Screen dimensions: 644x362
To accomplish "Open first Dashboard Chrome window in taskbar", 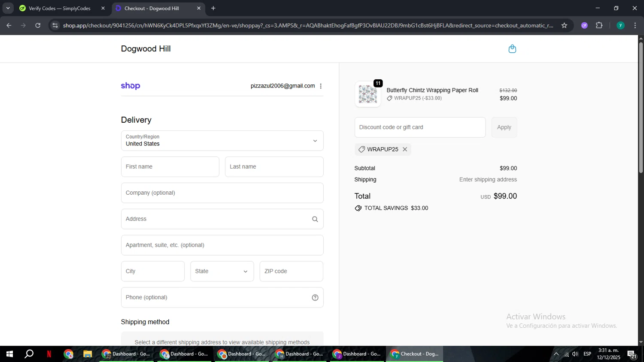I will [126, 354].
